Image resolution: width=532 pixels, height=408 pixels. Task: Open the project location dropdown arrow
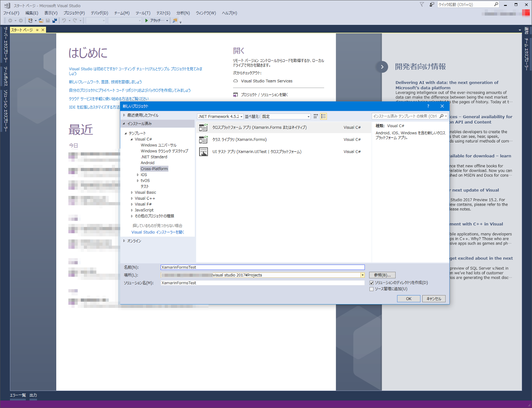click(x=362, y=275)
